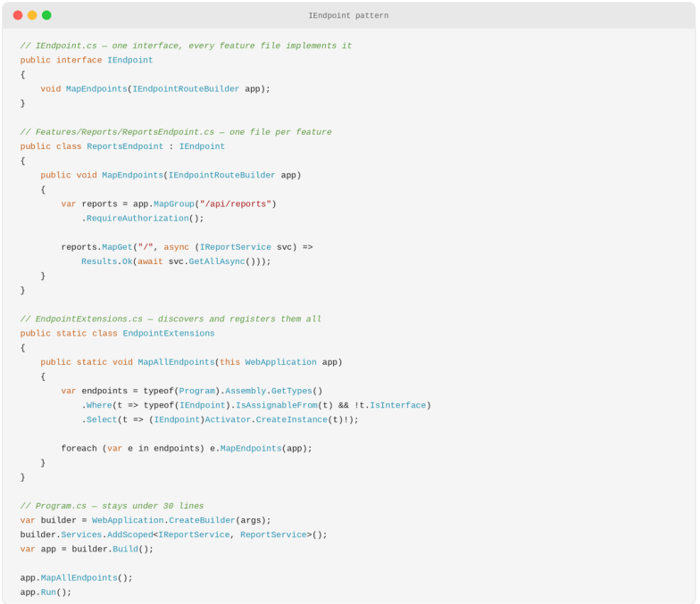Click the comment '// EndpointExtensions.cs — discovers and registers'
700x604 pixels.
point(171,319)
